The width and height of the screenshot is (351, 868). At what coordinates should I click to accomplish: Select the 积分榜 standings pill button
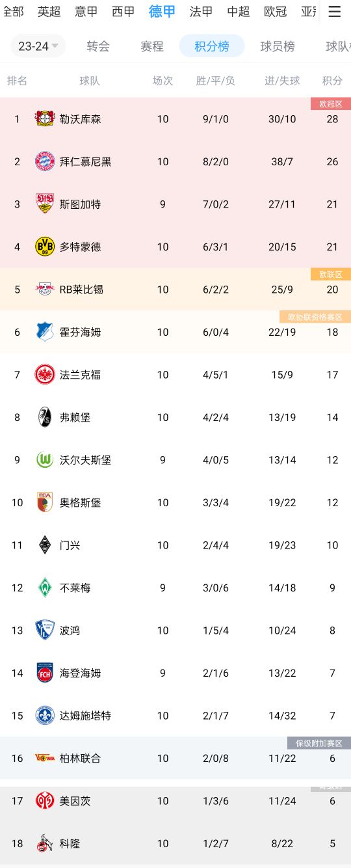[212, 46]
